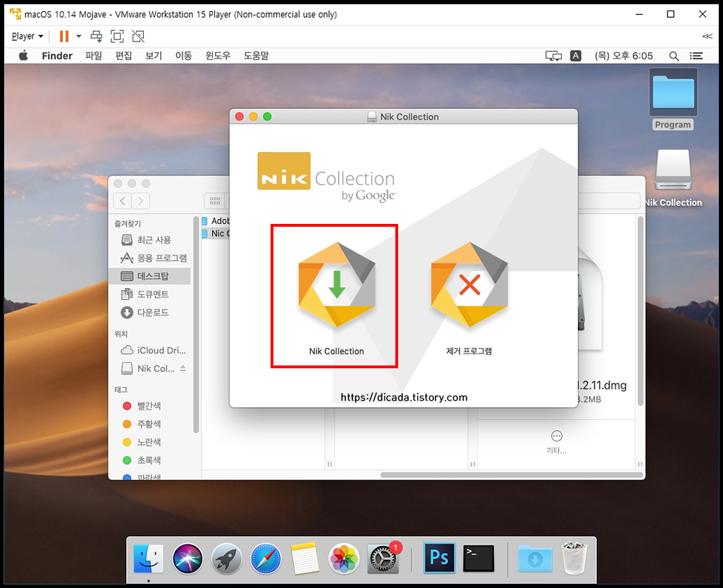Click the Finder horizontal scrollbar
Screen dimensions: 723x588
pos(512,475)
